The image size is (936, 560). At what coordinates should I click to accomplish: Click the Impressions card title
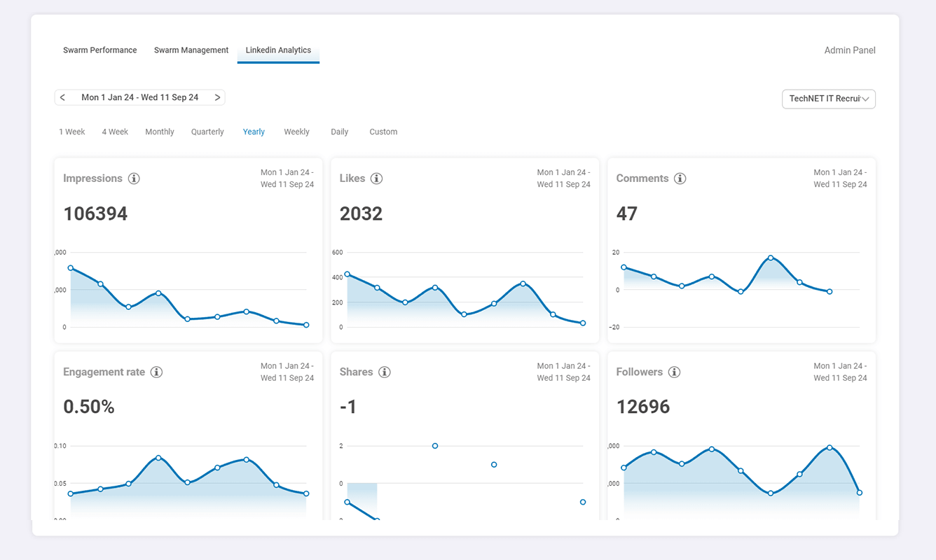click(x=92, y=178)
